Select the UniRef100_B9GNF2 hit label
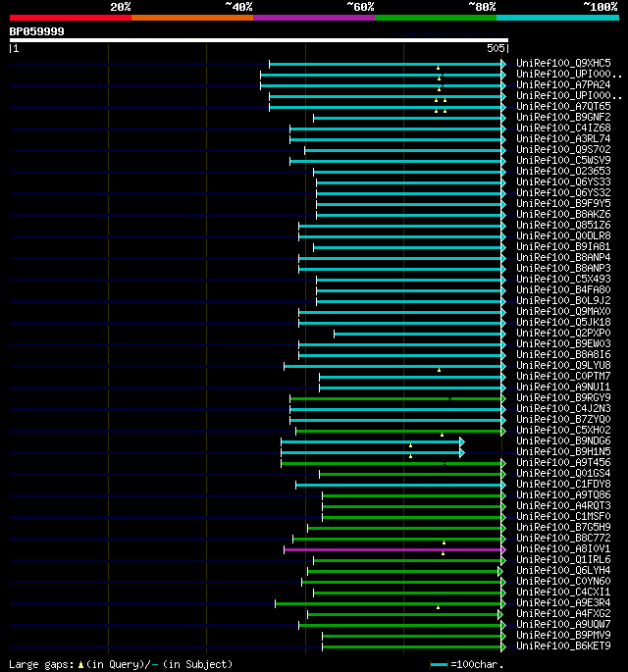628x672 pixels. click(x=563, y=117)
